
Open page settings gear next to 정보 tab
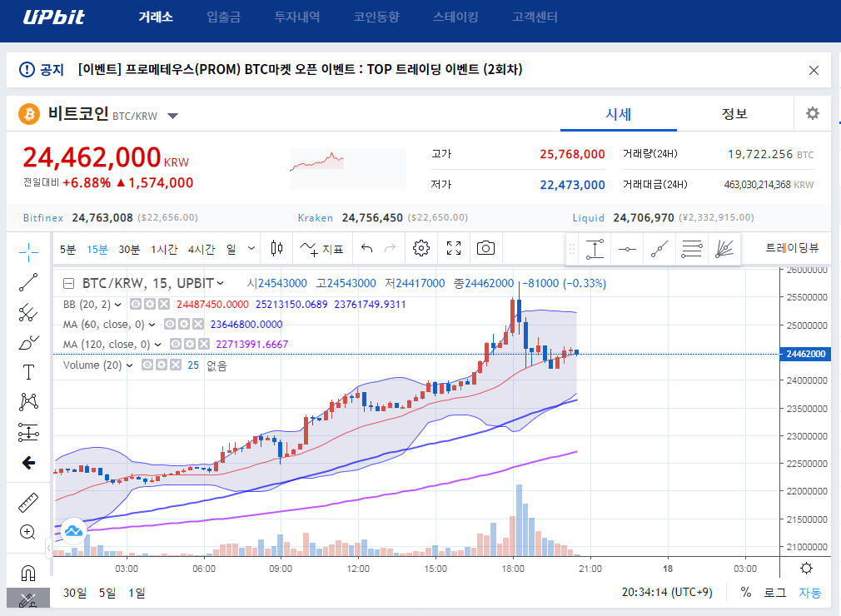(x=813, y=114)
